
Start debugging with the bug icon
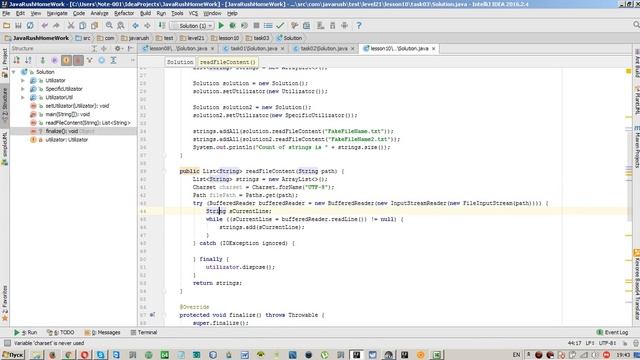coord(233,26)
